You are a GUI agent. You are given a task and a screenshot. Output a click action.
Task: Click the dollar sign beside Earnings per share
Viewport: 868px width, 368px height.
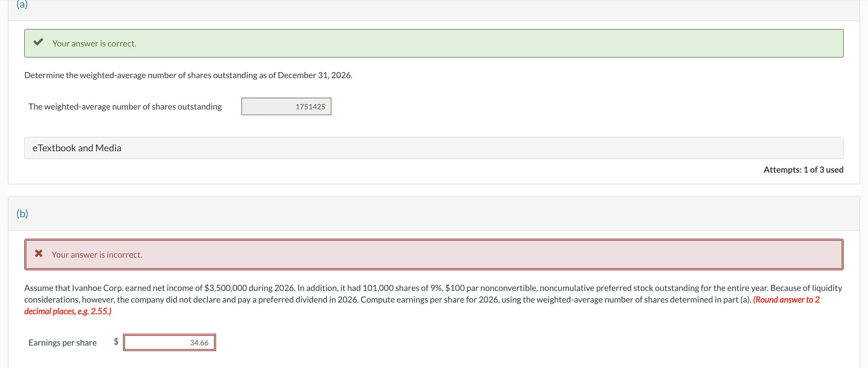coord(116,342)
